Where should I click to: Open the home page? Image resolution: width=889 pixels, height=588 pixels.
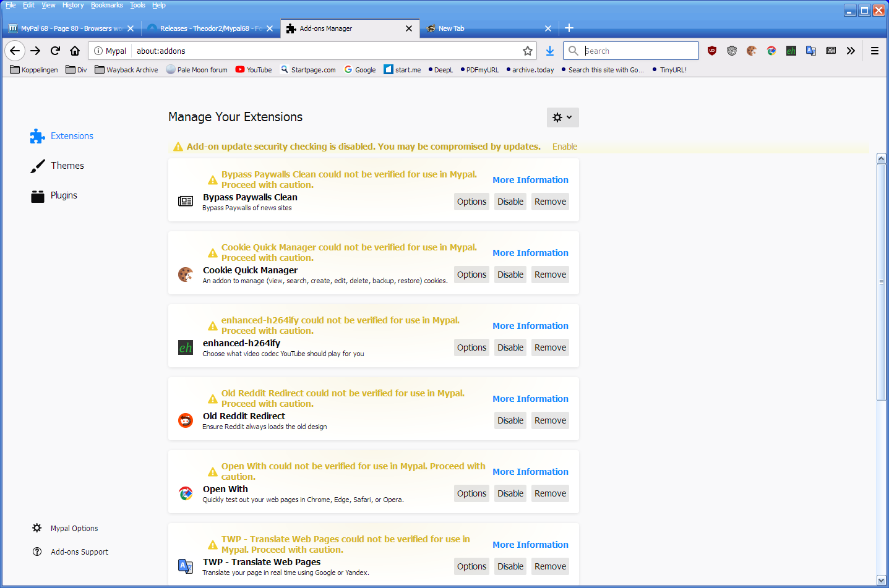point(75,51)
